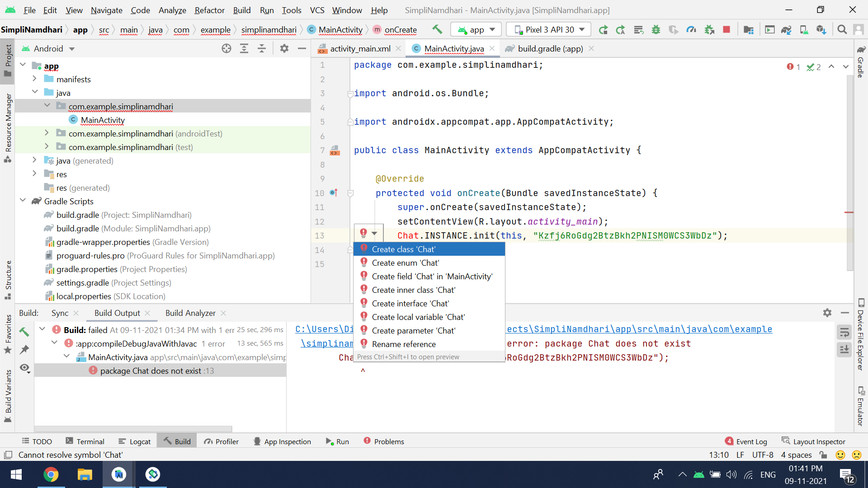The height and width of the screenshot is (488, 868).
Task: Toggle soft-wrap in build output
Action: point(844,333)
